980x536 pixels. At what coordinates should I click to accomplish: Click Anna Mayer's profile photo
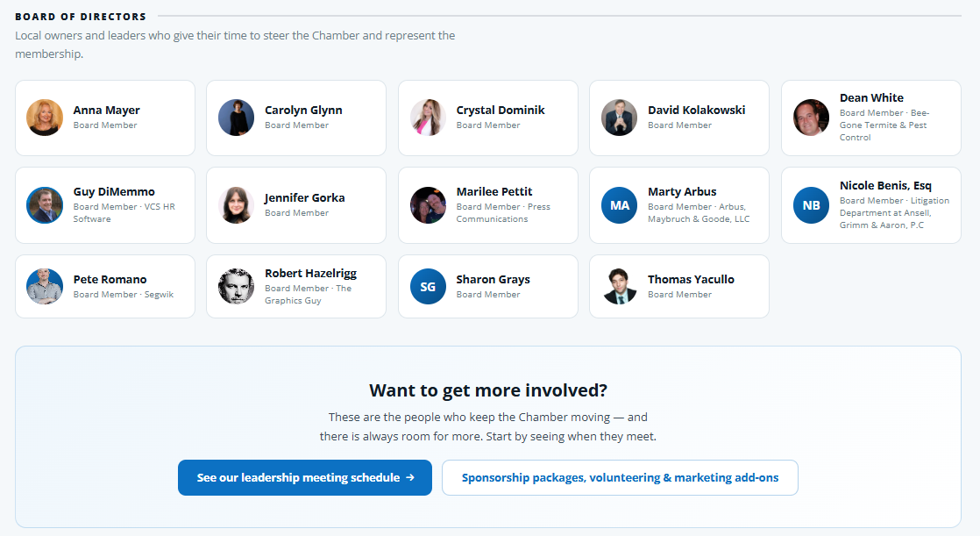coord(45,118)
